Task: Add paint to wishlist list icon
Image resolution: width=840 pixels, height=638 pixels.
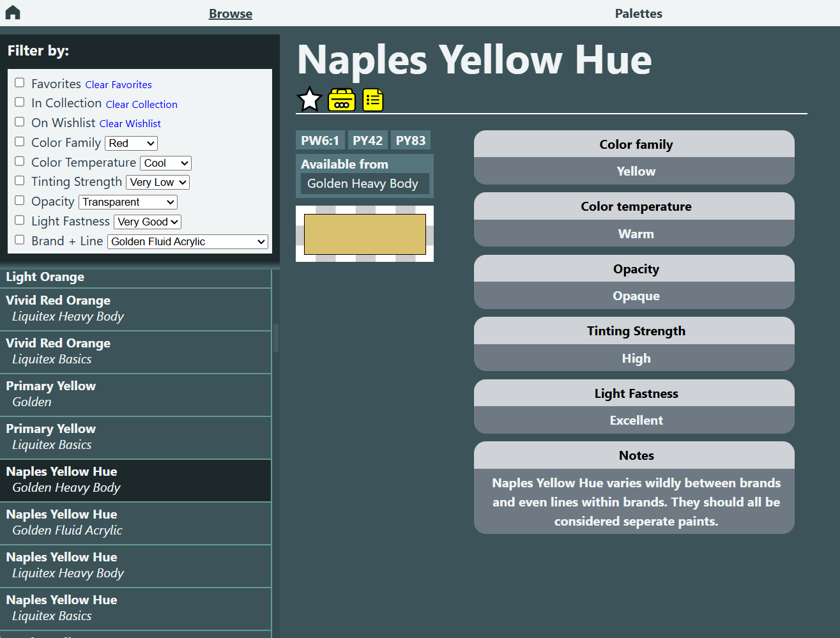Action: [373, 100]
